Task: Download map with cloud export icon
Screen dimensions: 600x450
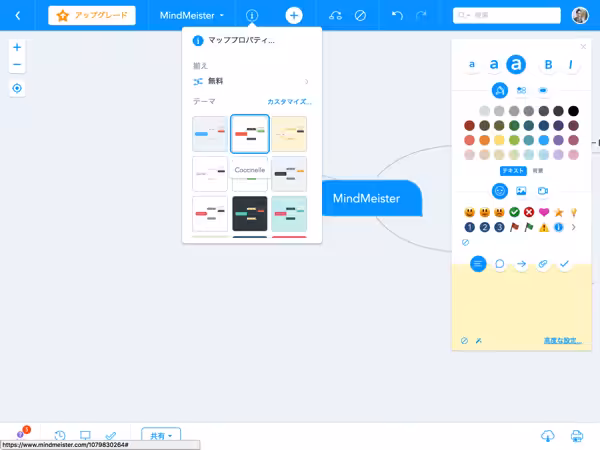Action: tap(548, 435)
